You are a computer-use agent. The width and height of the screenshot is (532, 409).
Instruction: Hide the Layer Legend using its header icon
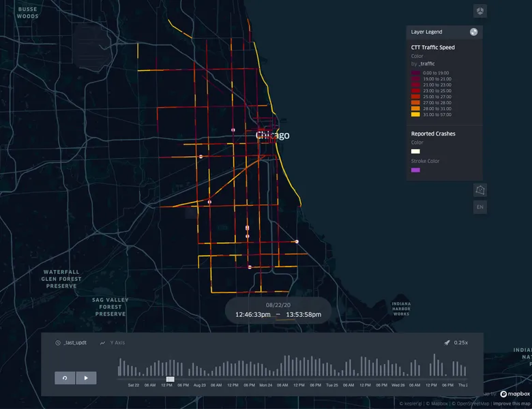click(473, 32)
